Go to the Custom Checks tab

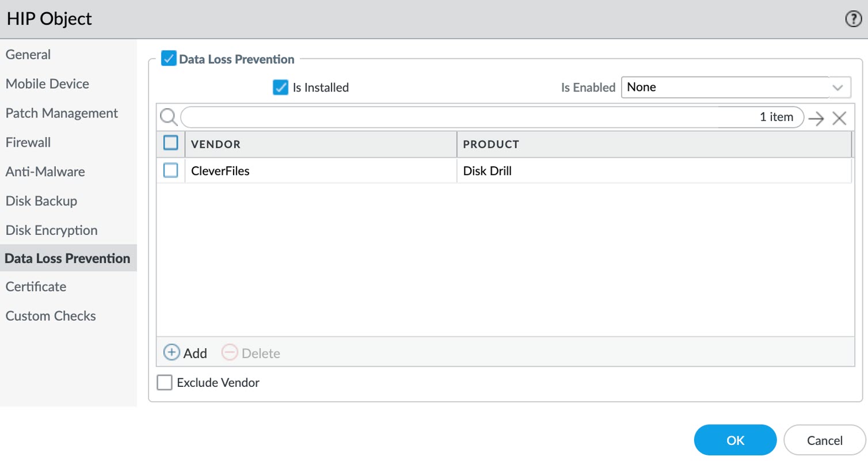[51, 316]
